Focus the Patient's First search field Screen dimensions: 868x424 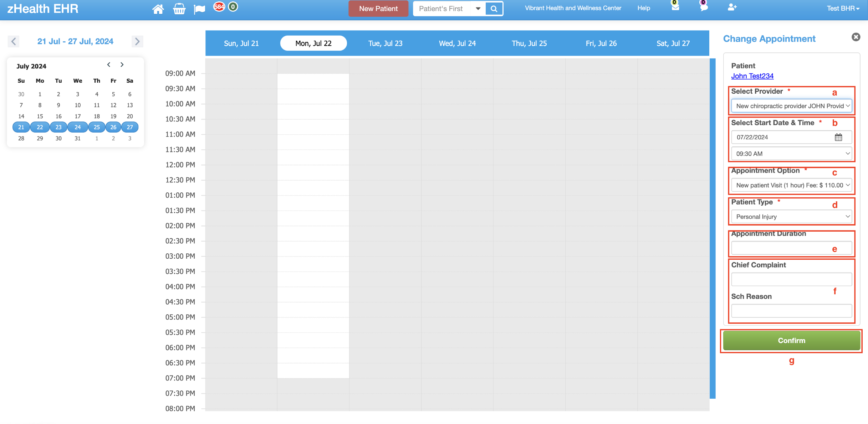(443, 9)
